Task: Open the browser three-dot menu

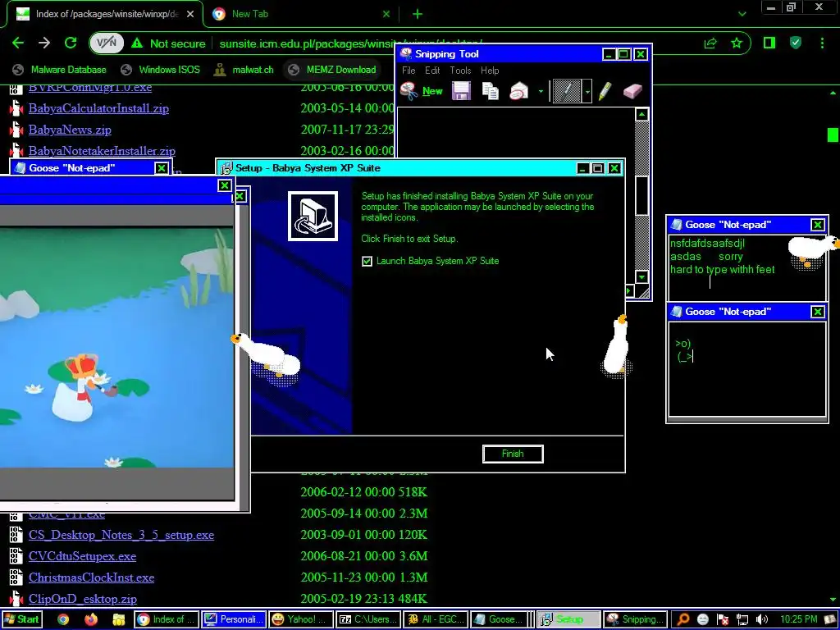Action: click(x=822, y=43)
